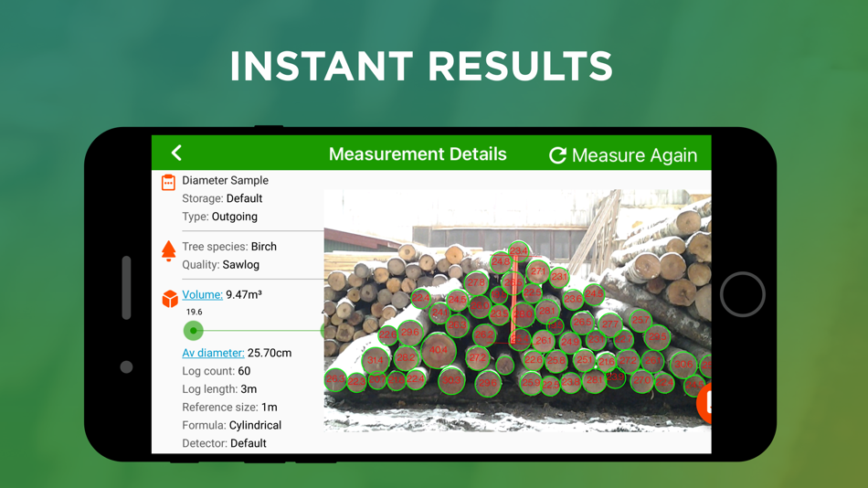Open the Volume link
This screenshot has width=868, height=488.
202,294
